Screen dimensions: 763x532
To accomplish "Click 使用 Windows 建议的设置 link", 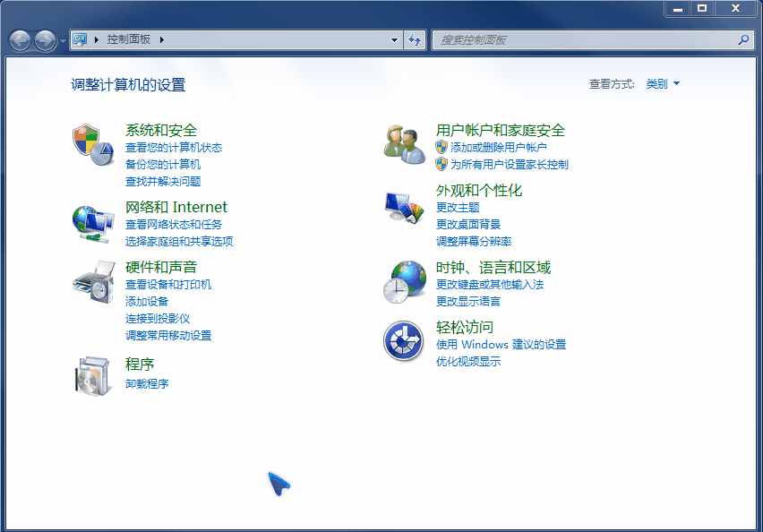I will pos(502,344).
